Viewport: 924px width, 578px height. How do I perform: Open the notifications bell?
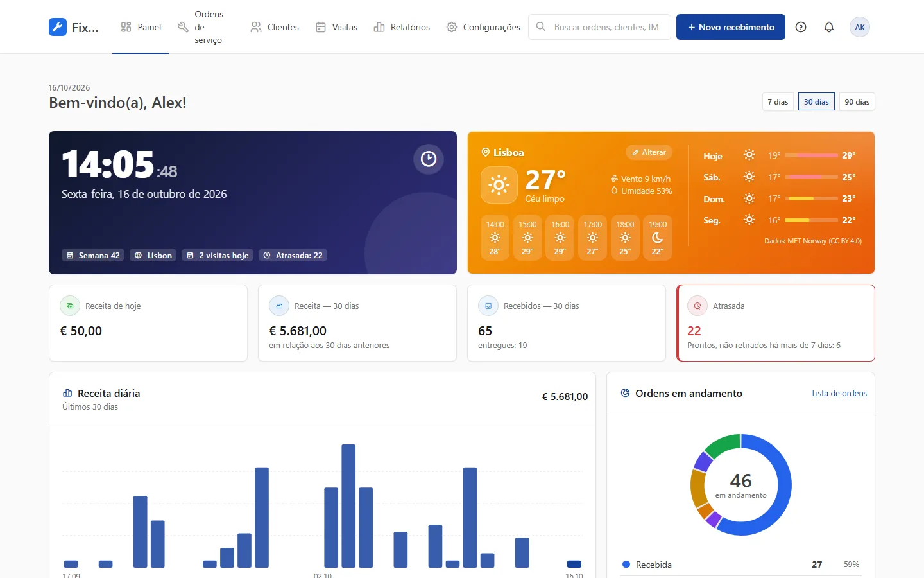point(829,27)
